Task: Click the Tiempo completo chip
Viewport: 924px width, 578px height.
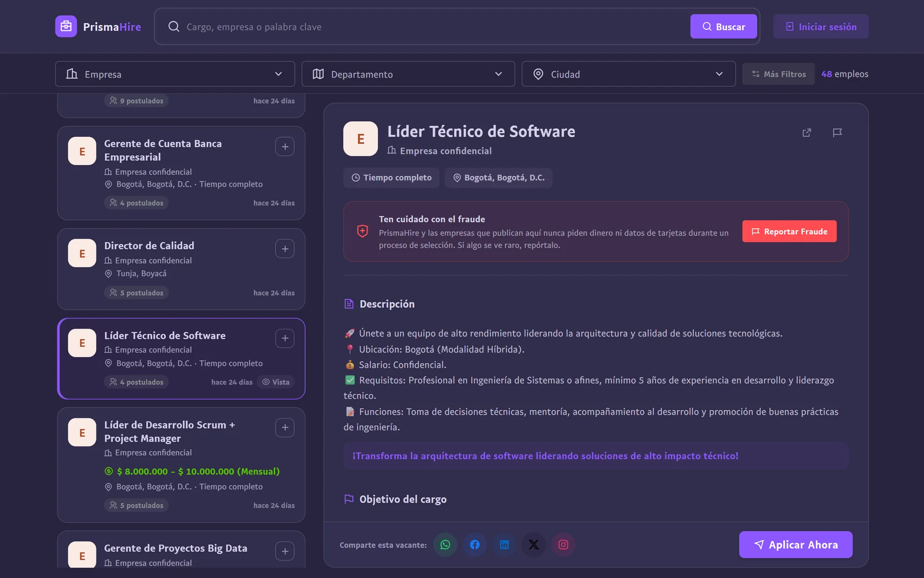Action: (391, 178)
